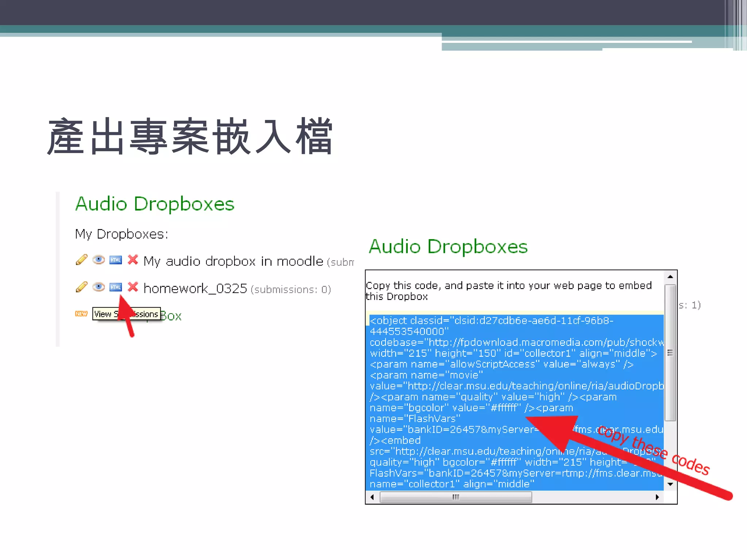The width and height of the screenshot is (747, 560).
Task: Click the horizontal scrollbar thumb
Action: pos(456,497)
